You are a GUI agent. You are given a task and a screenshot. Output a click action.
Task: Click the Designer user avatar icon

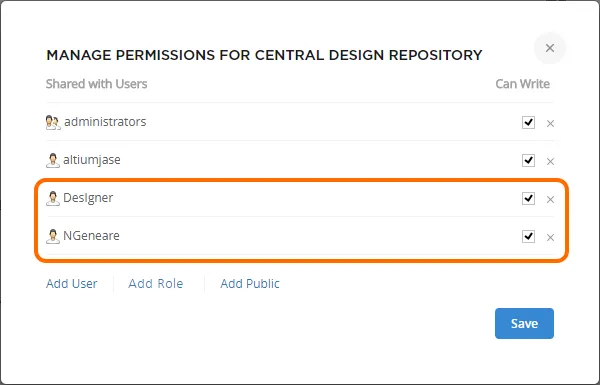(x=53, y=198)
